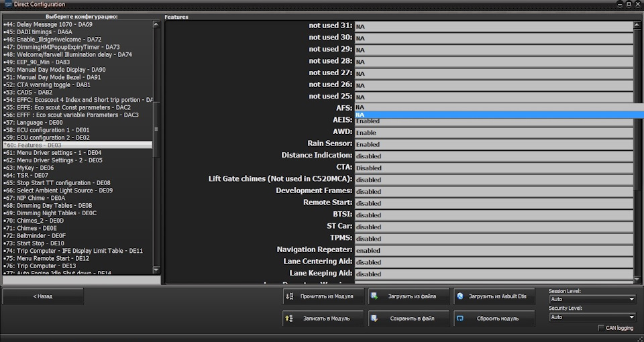Click the Записать в Модуль write icon

(290, 318)
